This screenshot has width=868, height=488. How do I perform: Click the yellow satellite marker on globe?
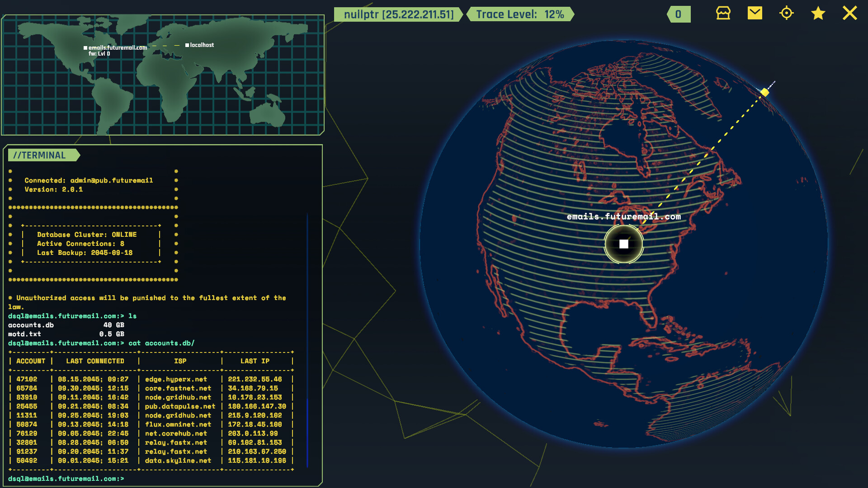pyautogui.click(x=764, y=92)
